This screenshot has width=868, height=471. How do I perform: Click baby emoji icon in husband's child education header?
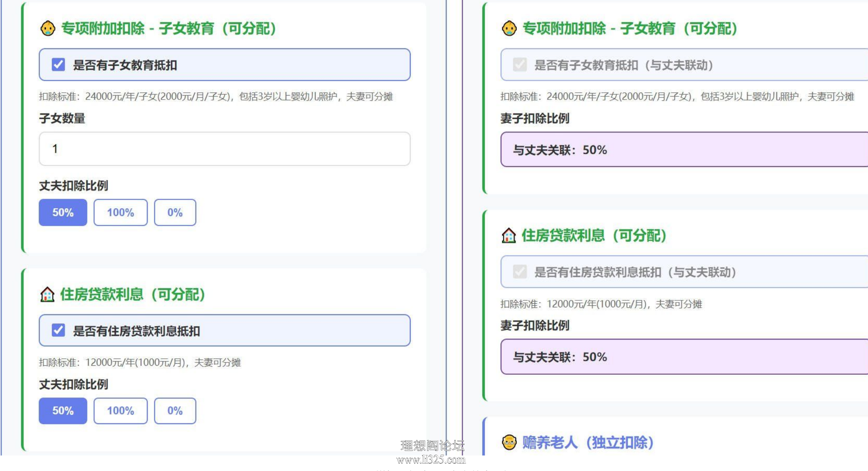pos(48,29)
